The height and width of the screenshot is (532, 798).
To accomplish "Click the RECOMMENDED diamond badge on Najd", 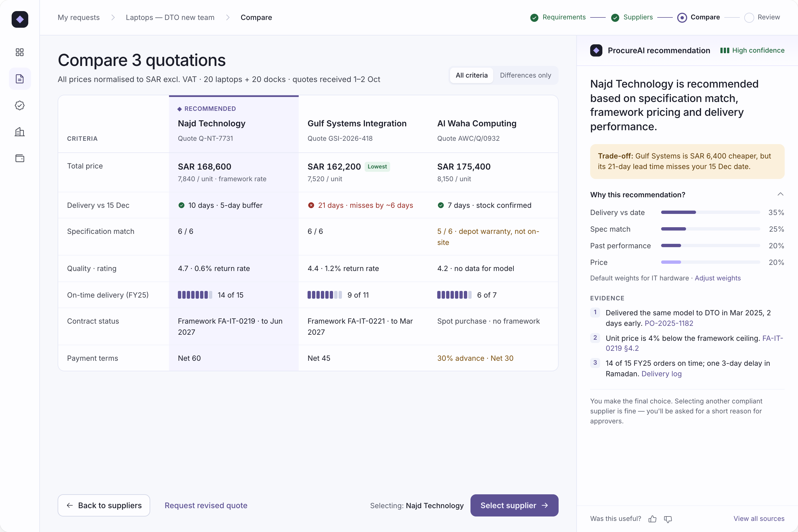I will pos(180,109).
